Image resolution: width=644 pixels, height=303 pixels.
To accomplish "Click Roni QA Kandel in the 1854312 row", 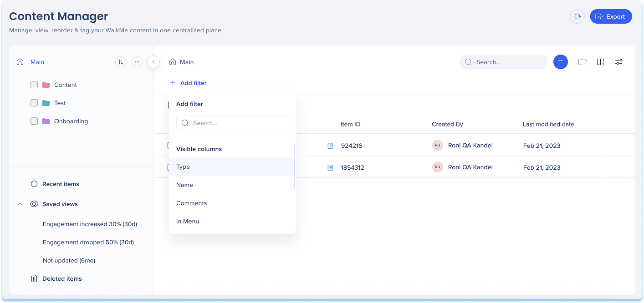I will (x=470, y=167).
